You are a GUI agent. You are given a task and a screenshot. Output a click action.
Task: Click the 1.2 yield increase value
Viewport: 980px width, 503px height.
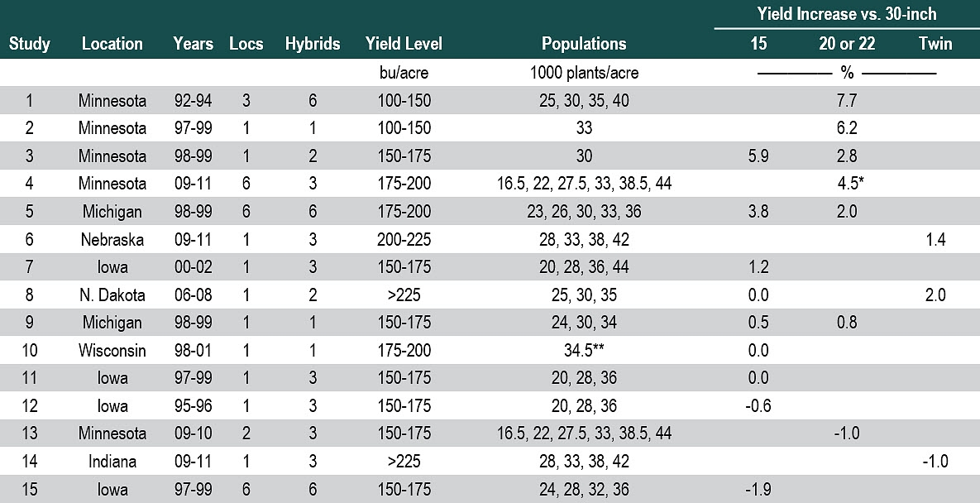coord(758,267)
